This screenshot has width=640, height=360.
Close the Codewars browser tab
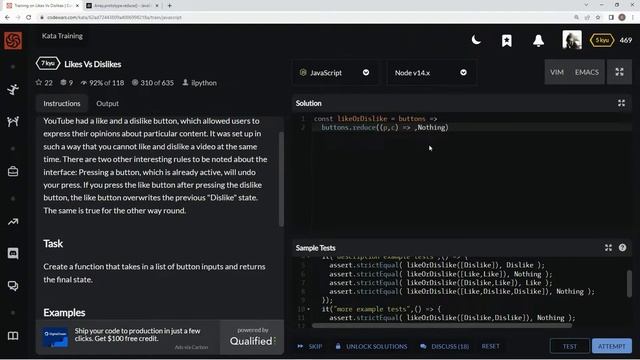point(77,6)
